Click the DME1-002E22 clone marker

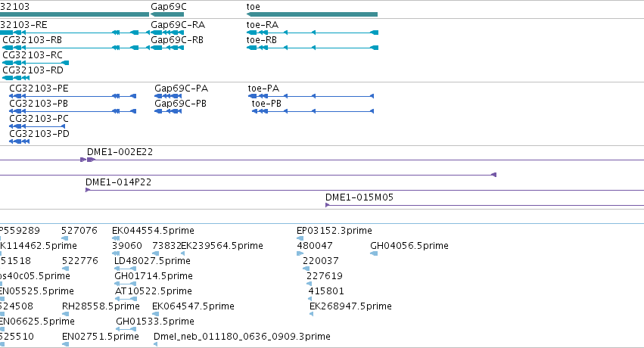91,160
